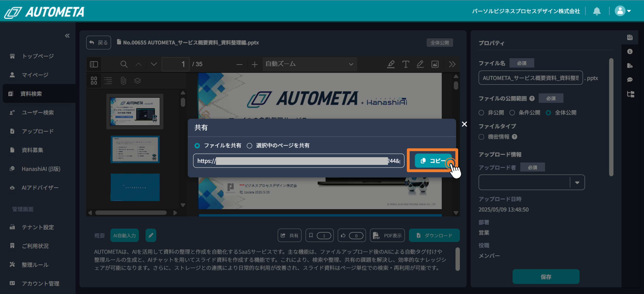
Task: Show layers view
Action: tap(137, 80)
